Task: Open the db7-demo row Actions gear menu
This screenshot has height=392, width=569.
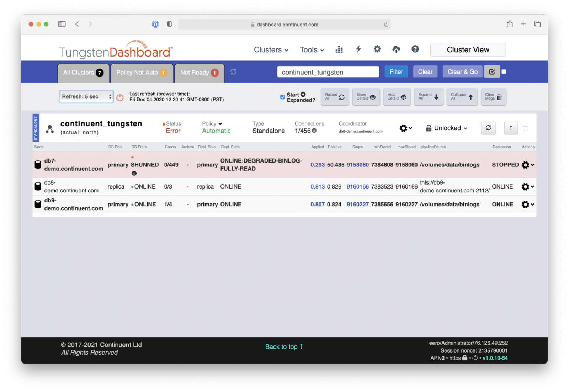Action: point(528,165)
